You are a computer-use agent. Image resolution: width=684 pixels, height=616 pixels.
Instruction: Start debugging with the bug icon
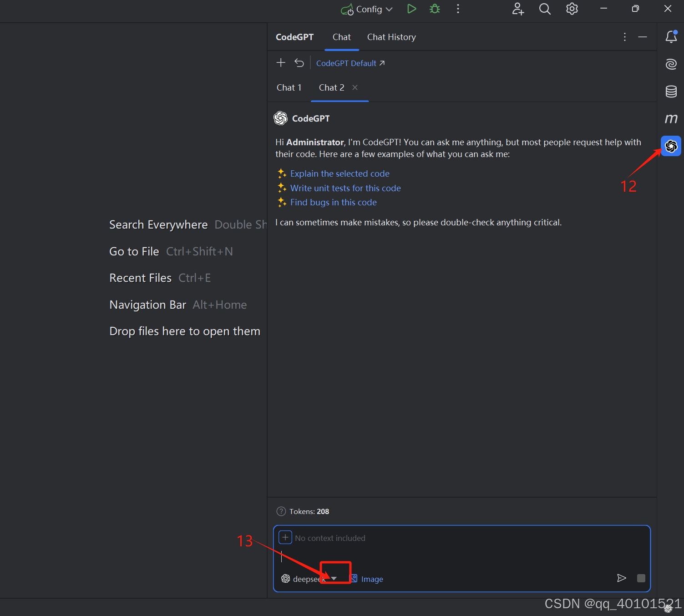tap(435, 9)
